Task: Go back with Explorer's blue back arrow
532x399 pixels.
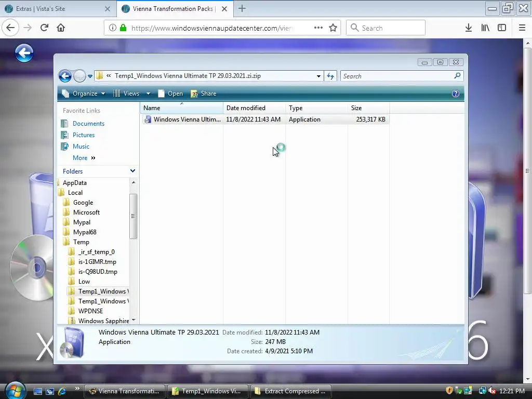Action: click(x=65, y=76)
